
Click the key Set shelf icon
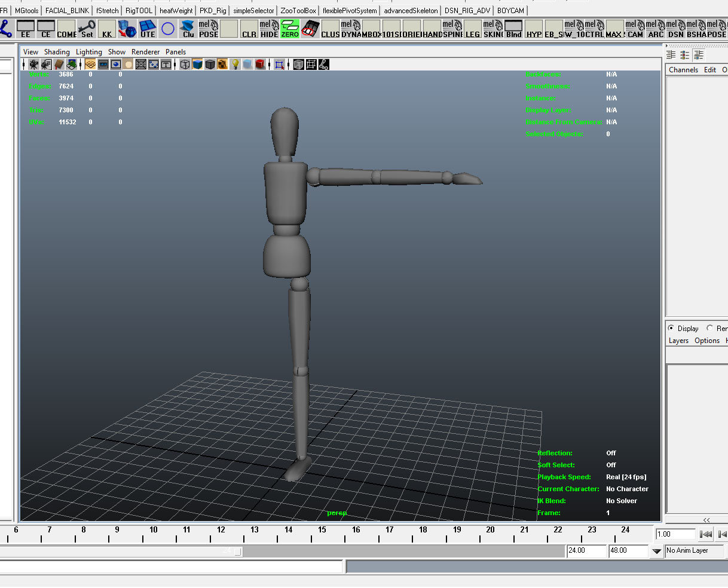tap(87, 29)
